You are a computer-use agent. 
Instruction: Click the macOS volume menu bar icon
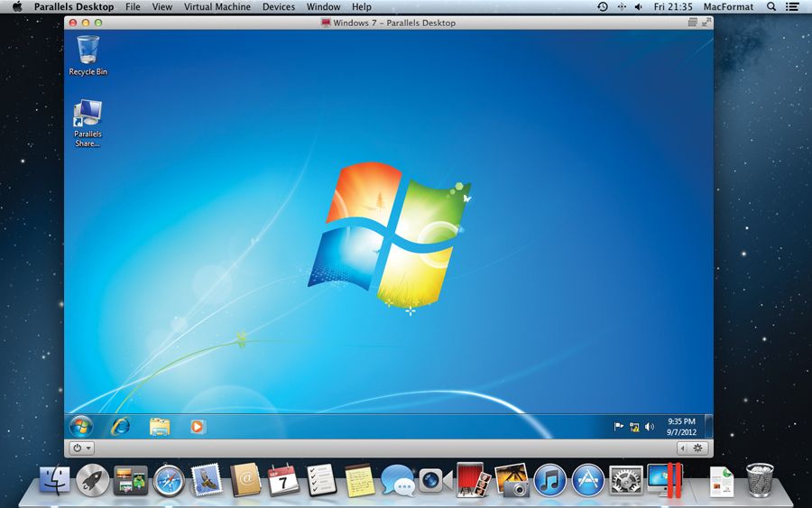(638, 6)
